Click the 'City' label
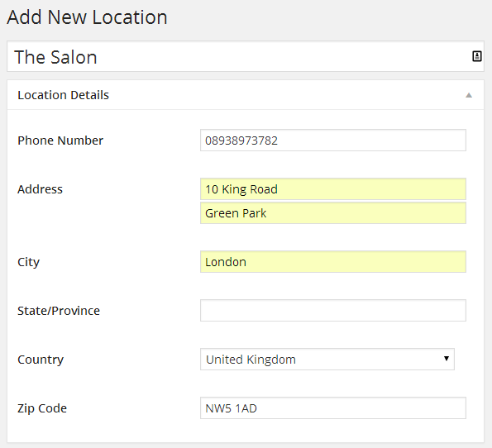This screenshot has width=492, height=448. tap(29, 262)
